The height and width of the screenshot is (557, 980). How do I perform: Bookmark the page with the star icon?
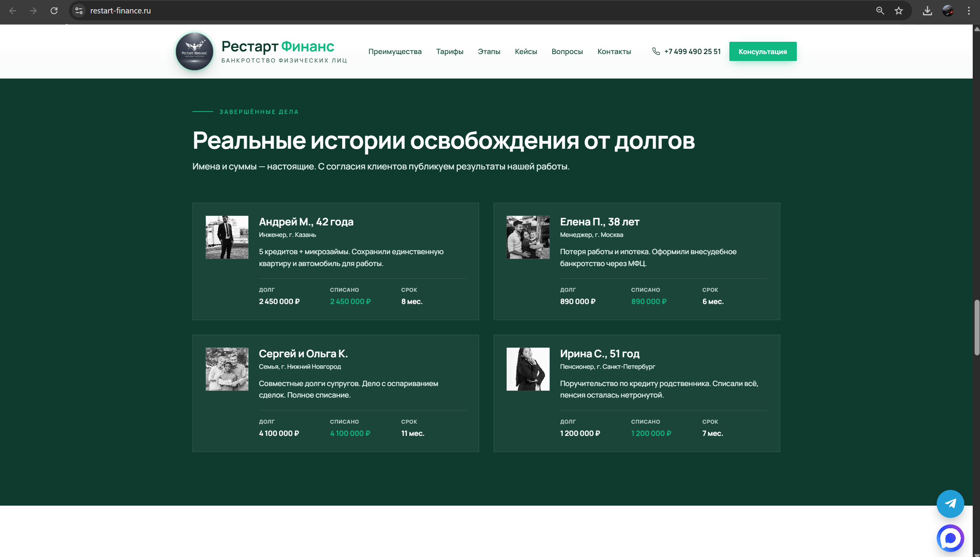click(x=899, y=11)
